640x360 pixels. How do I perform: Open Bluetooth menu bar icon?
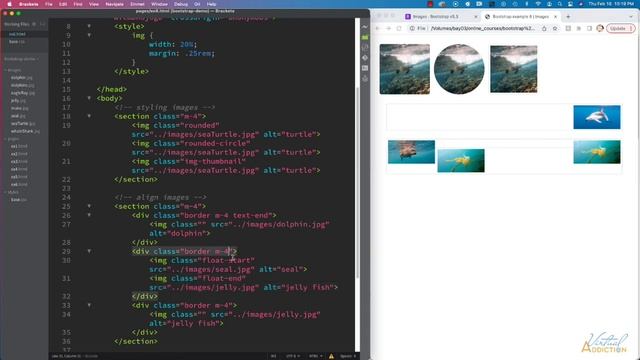point(527,4)
